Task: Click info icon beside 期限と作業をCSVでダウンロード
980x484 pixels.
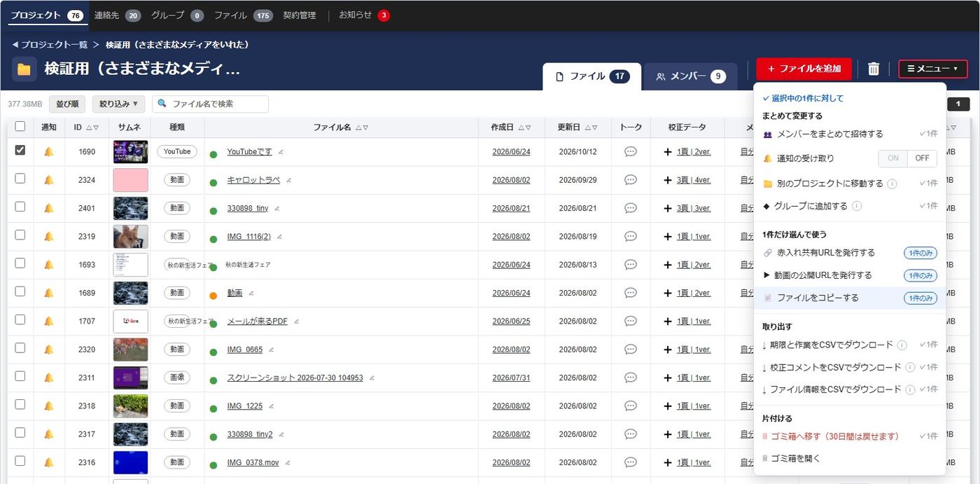Action: [902, 345]
